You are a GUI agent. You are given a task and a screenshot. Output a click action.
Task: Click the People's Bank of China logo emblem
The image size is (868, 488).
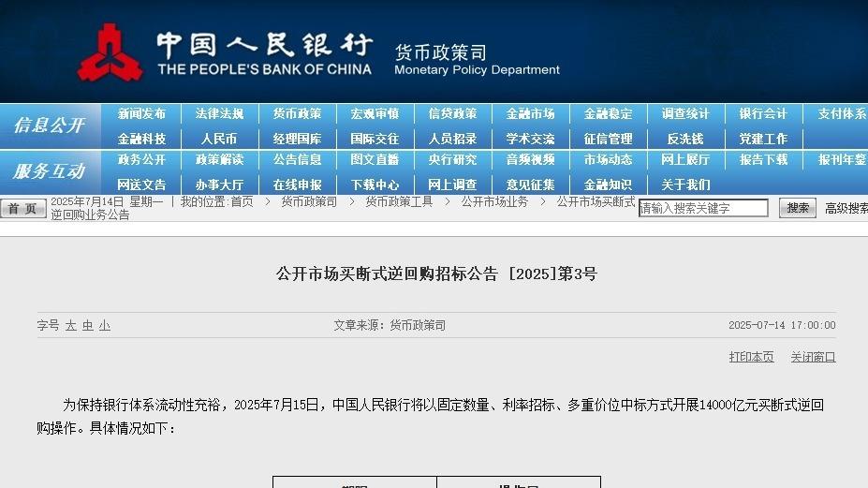pyautogui.click(x=110, y=52)
